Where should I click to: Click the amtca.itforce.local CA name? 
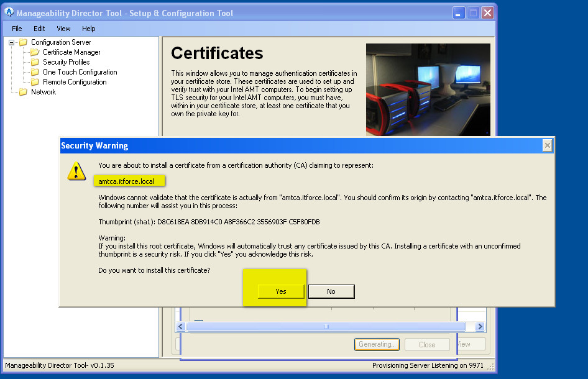(126, 181)
